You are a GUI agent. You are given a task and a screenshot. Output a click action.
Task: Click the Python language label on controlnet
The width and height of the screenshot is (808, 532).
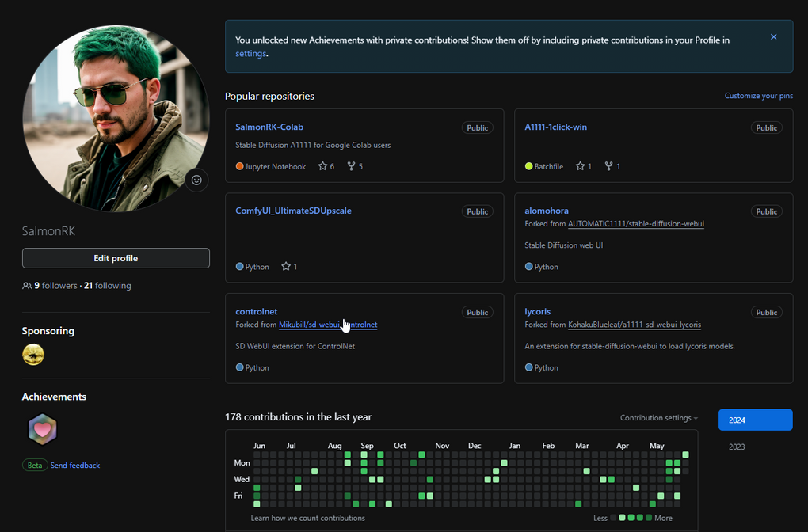[x=257, y=367]
